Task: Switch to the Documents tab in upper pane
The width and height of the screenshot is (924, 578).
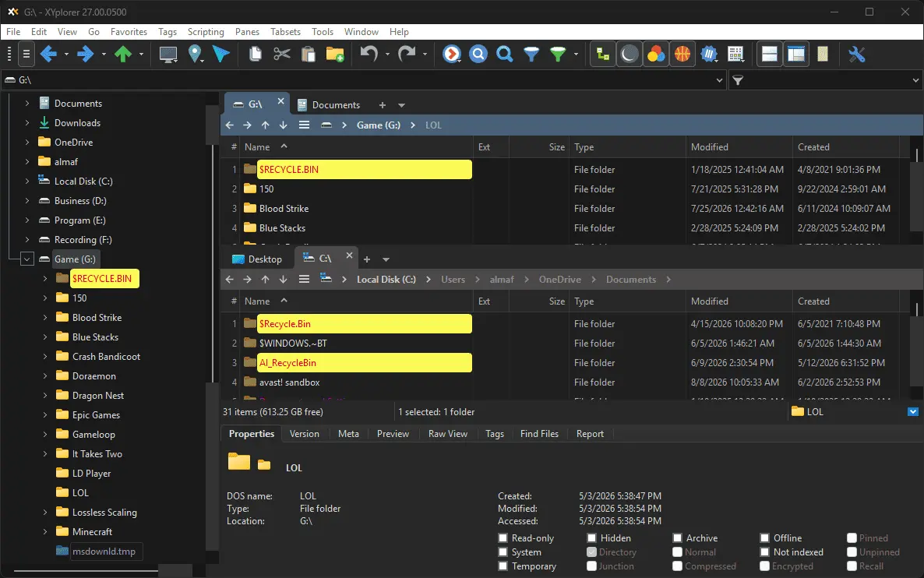Action: coord(329,105)
